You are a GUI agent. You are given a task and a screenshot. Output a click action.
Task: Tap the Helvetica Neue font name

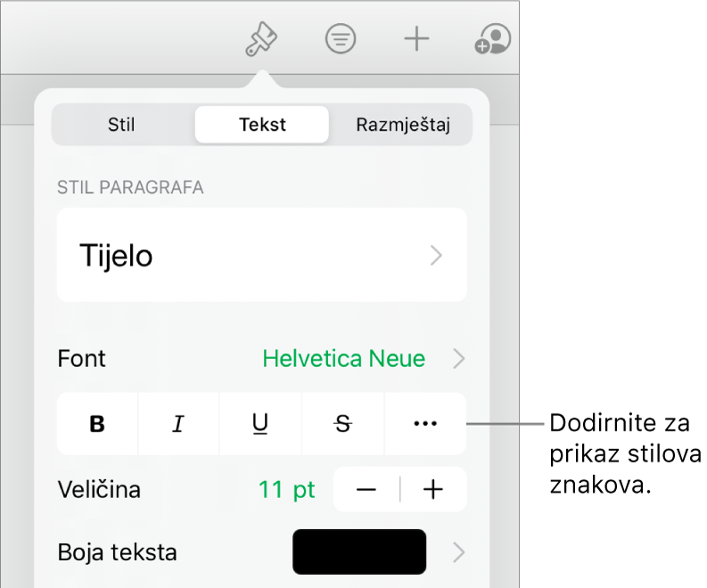343,359
